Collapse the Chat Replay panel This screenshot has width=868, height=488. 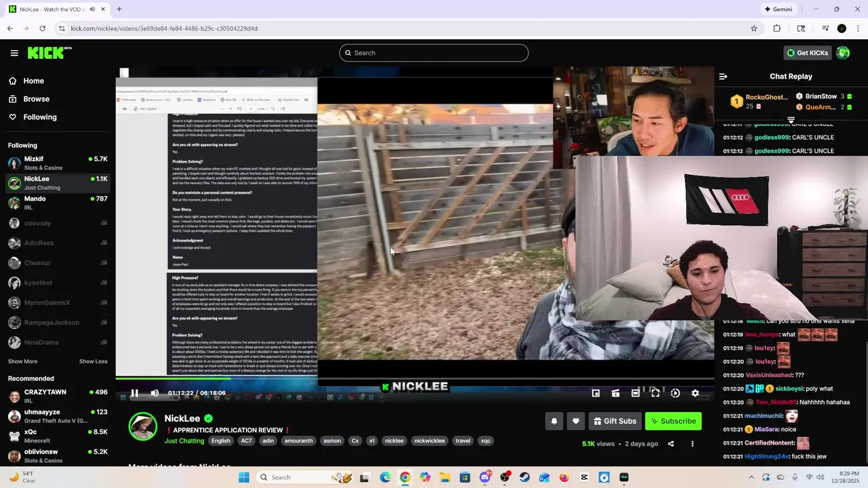point(723,77)
